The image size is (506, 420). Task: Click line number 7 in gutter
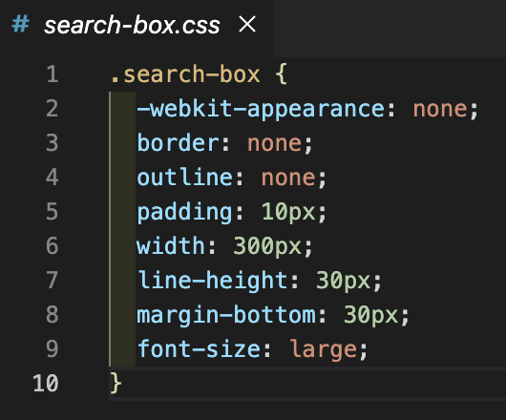(52, 281)
